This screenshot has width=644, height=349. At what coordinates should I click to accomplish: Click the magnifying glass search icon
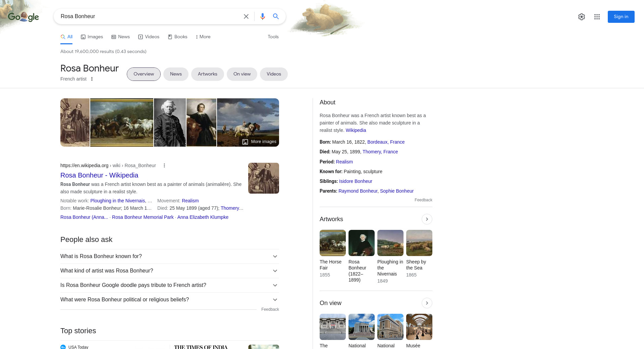(x=276, y=16)
